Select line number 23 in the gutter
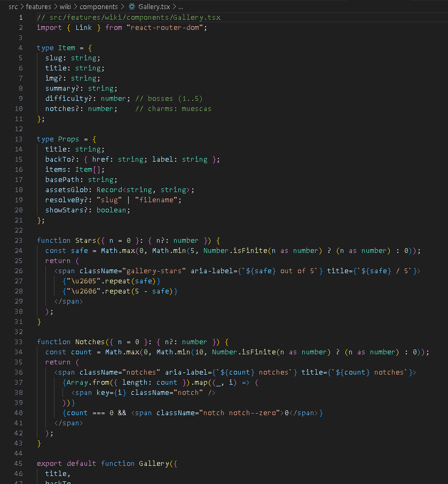The height and width of the screenshot is (484, 448). click(x=19, y=240)
